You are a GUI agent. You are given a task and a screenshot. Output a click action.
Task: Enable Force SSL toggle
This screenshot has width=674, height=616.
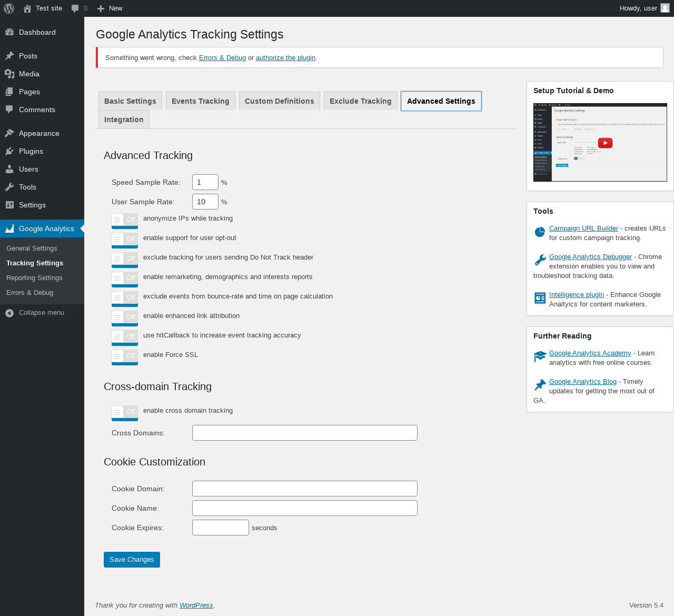[x=124, y=356]
